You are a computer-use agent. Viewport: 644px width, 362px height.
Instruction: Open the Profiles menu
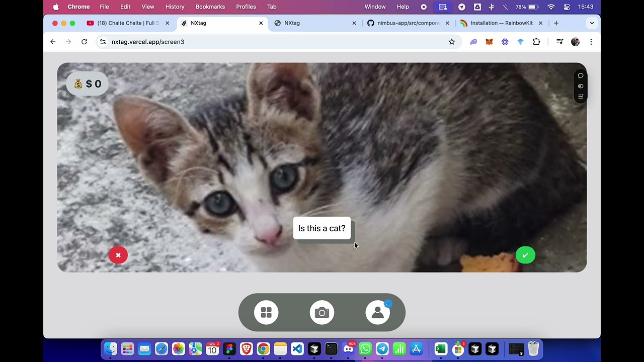246,7
